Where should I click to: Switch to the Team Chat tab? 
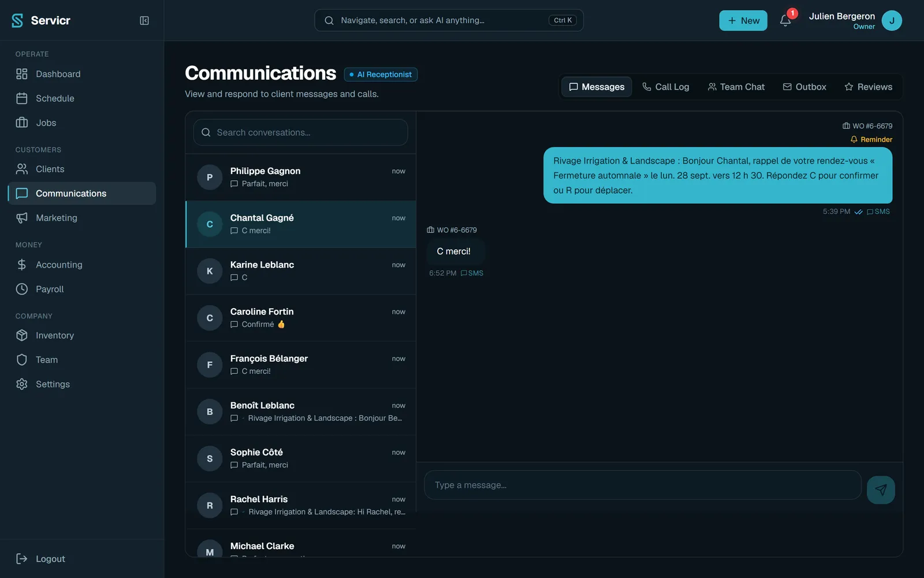pos(736,87)
